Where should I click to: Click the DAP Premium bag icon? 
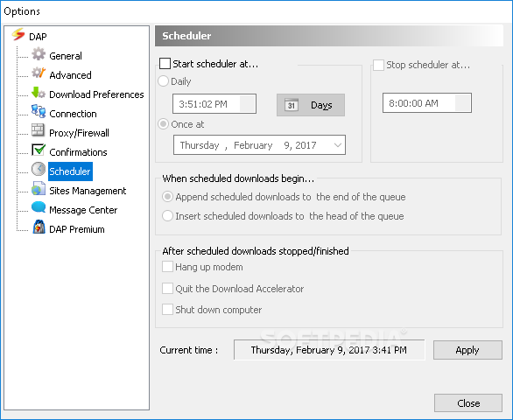click(x=39, y=227)
